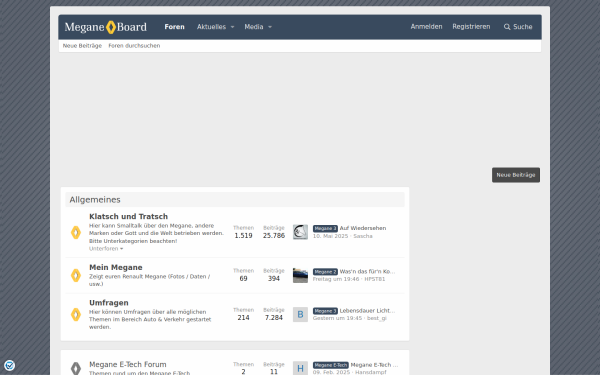Image resolution: width=600 pixels, height=375 pixels.
Task: Open the Was'n das für'n Ko... thread
Action: pyautogui.click(x=367, y=271)
